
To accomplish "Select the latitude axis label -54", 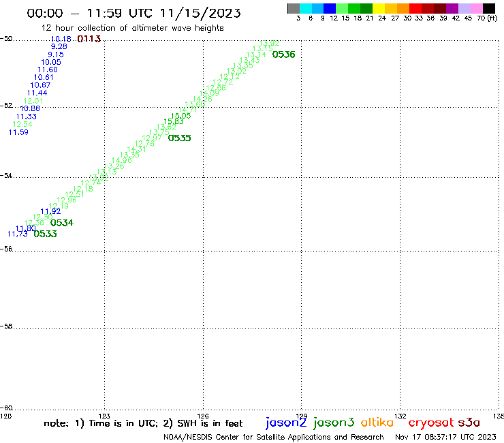I will point(6,176).
